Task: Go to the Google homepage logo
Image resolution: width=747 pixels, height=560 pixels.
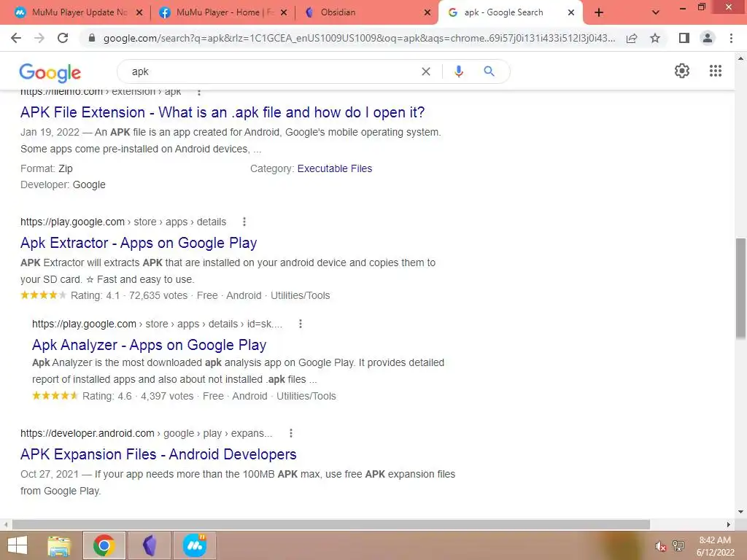Action: tap(50, 72)
